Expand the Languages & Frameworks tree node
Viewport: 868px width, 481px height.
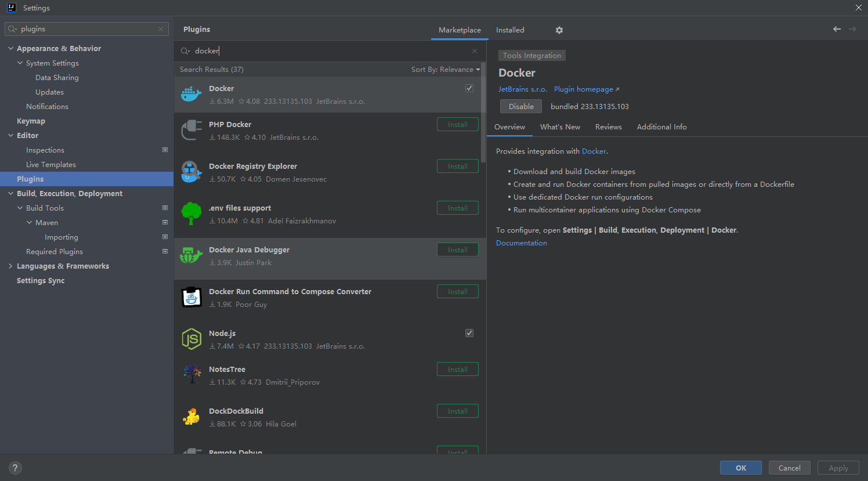pyautogui.click(x=10, y=266)
